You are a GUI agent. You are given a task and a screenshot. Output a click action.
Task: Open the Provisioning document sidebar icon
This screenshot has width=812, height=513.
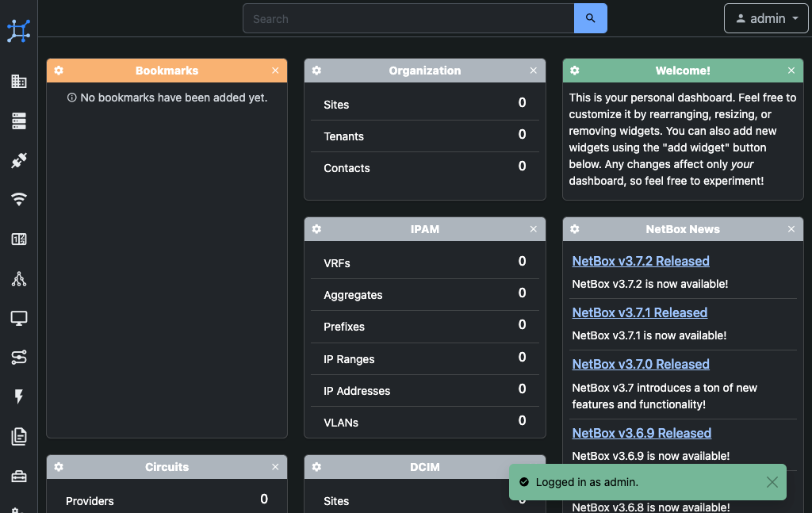19,436
